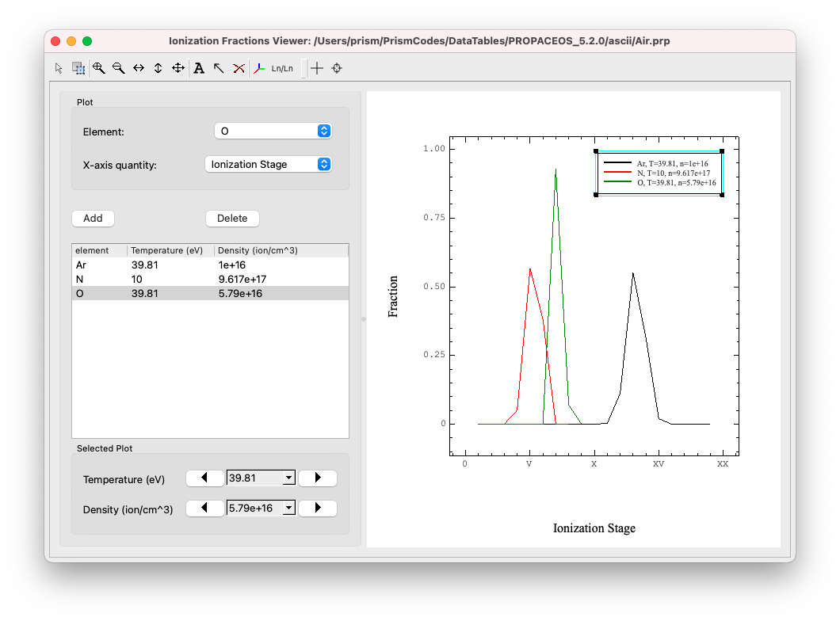Expand the Density value combo box
Screen dimensions: 840x621
click(288, 508)
